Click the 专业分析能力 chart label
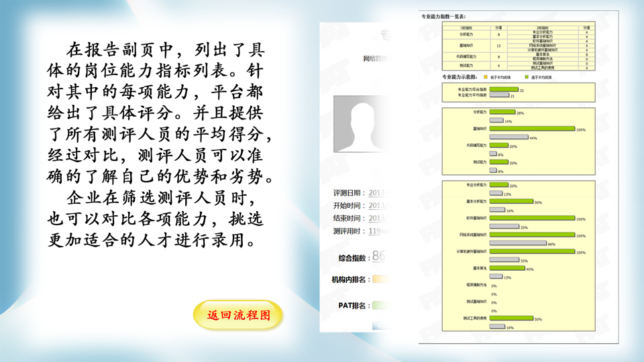This screenshot has height=362, width=644. (476, 185)
